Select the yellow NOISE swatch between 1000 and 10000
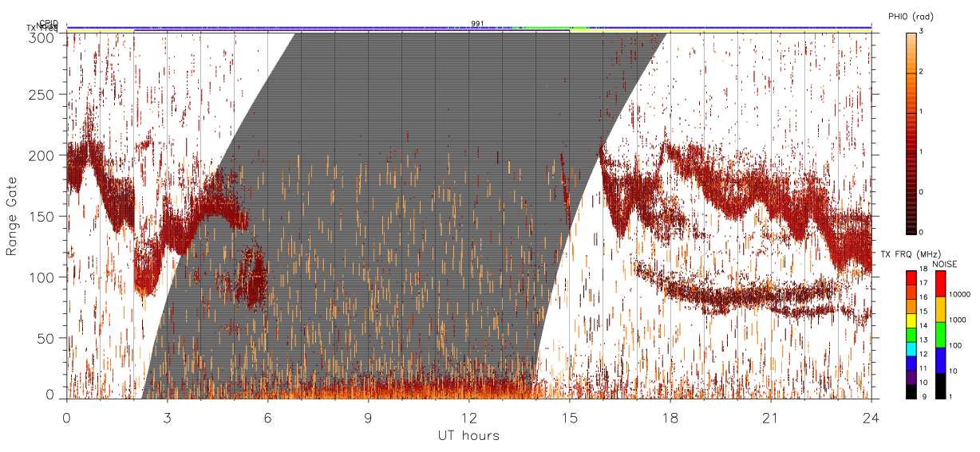The height and width of the screenshot is (452, 980). 940,309
